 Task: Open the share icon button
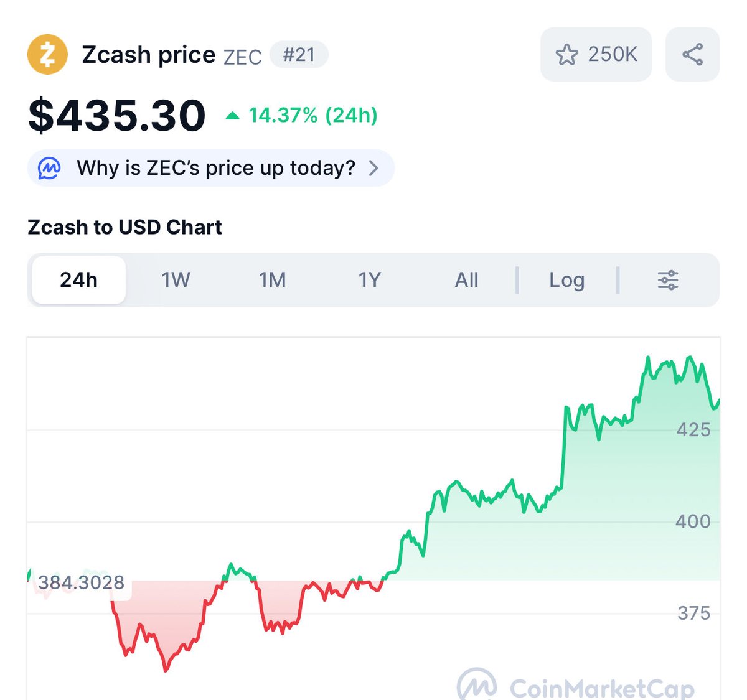[692, 55]
